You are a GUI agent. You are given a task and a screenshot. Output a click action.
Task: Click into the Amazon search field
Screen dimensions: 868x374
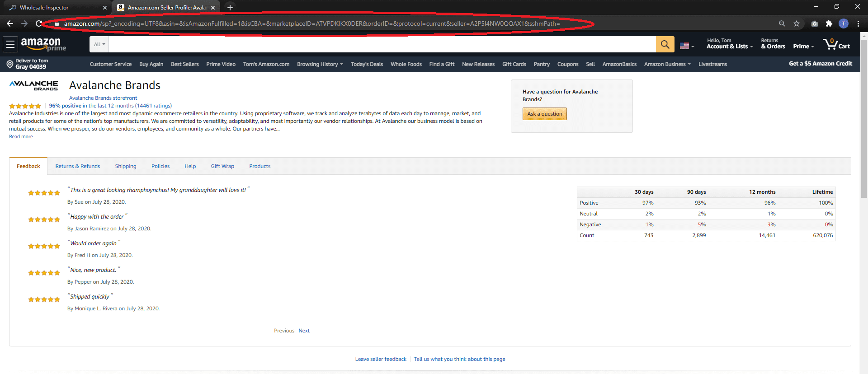pyautogui.click(x=382, y=44)
